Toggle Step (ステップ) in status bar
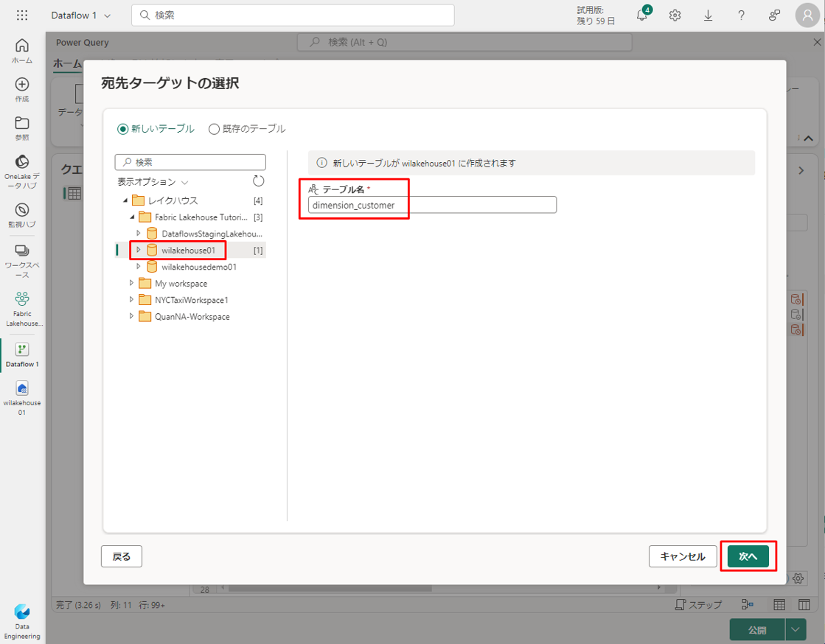Viewport: 825px width, 644px height. tap(698, 604)
